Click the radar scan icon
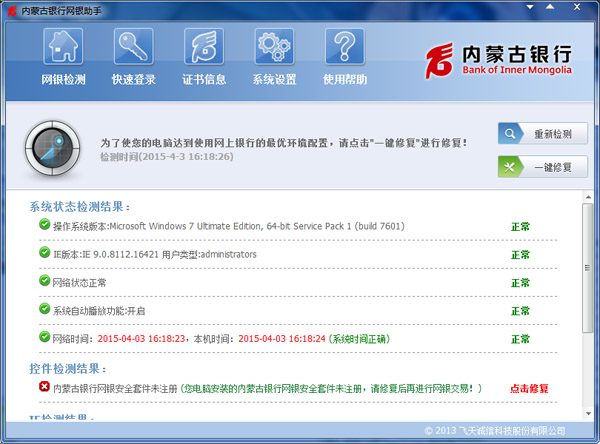Screen dimensions: 600x444 pyautogui.click(x=52, y=148)
